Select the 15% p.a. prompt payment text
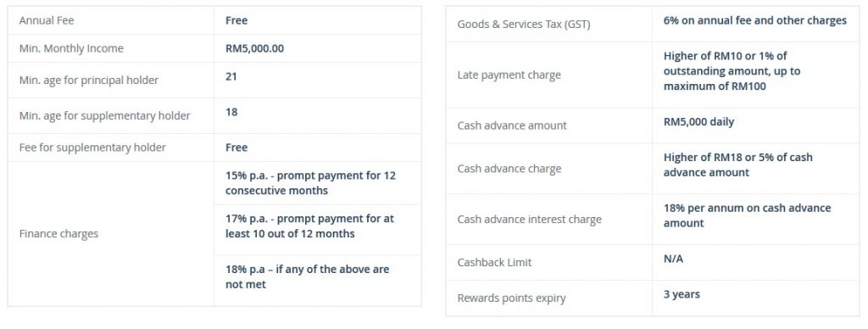The image size is (868, 329). (x=310, y=183)
